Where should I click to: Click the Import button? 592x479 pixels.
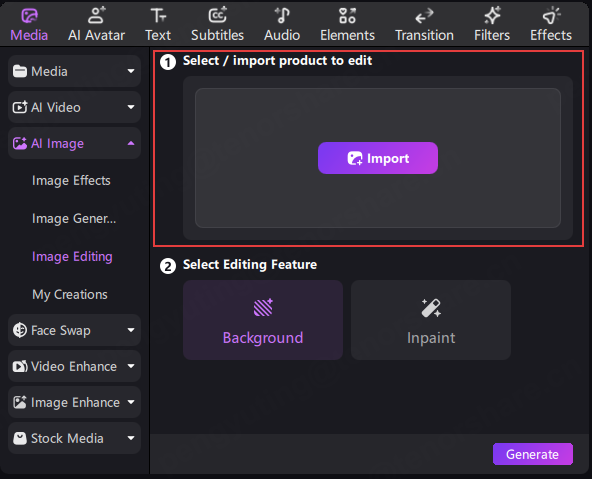(378, 158)
